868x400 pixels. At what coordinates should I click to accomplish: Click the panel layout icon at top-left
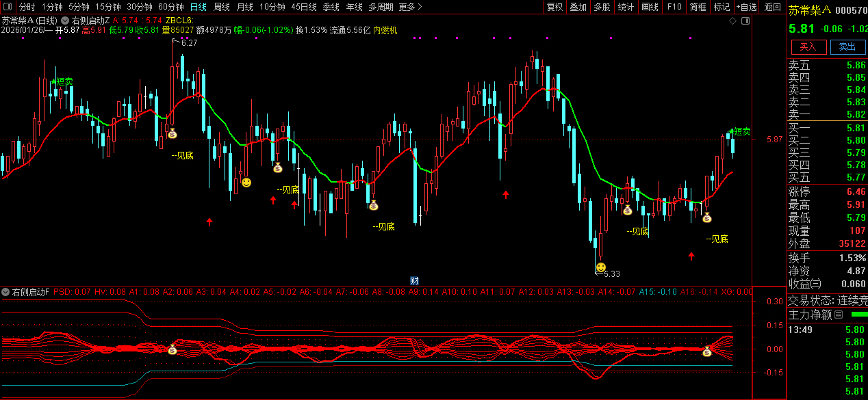pyautogui.click(x=8, y=7)
